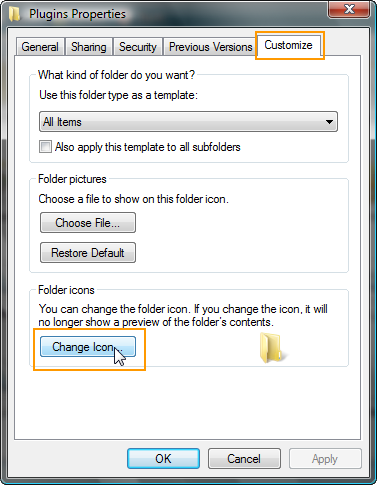Click the Plugins Properties title text
The image size is (377, 485).
point(77,14)
